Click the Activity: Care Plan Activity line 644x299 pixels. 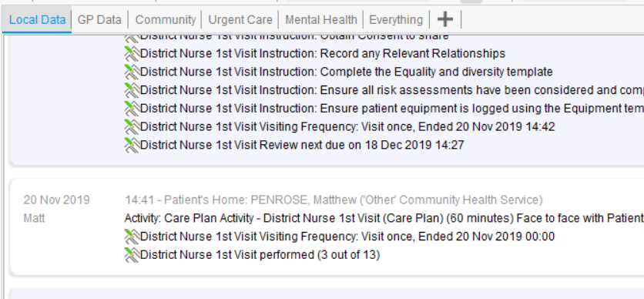[x=384, y=219]
